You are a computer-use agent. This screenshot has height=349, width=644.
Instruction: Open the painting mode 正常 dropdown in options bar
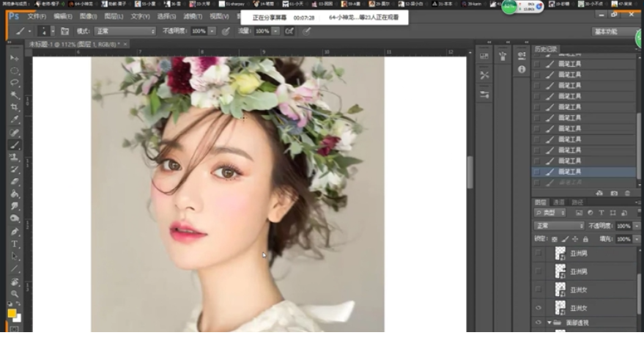click(125, 32)
